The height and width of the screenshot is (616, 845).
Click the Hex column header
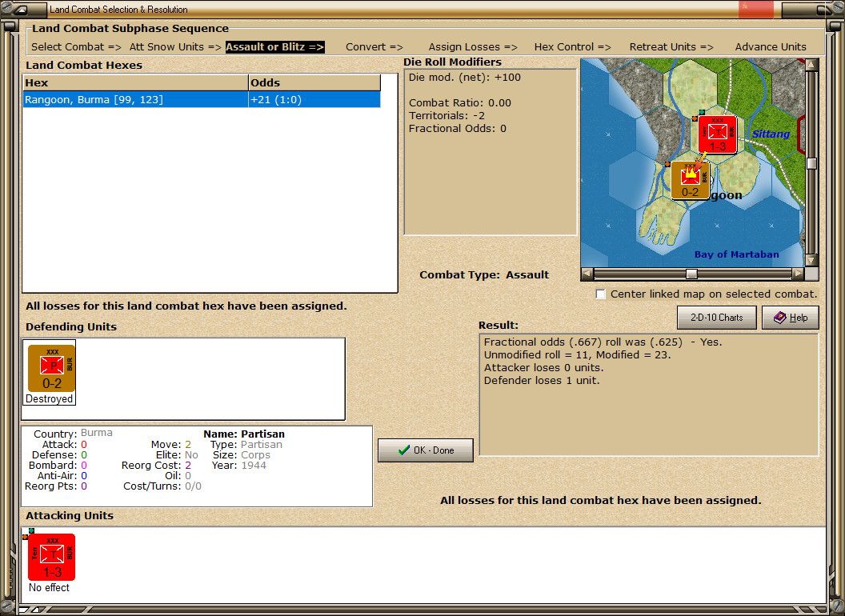coord(135,82)
